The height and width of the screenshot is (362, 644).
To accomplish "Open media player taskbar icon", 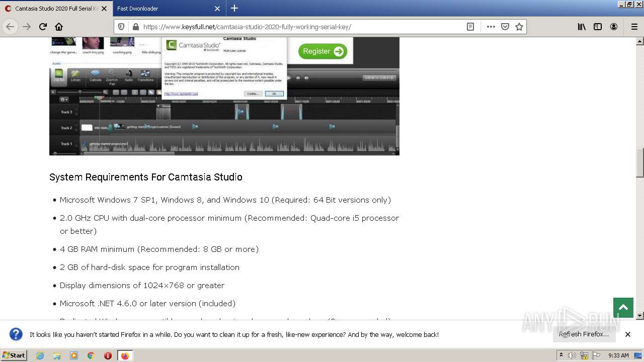I will tap(74, 355).
